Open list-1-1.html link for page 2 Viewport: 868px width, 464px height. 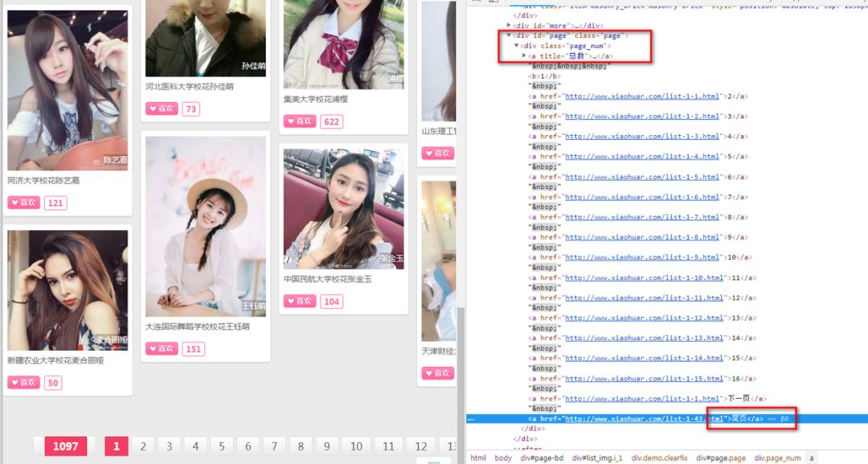[642, 96]
